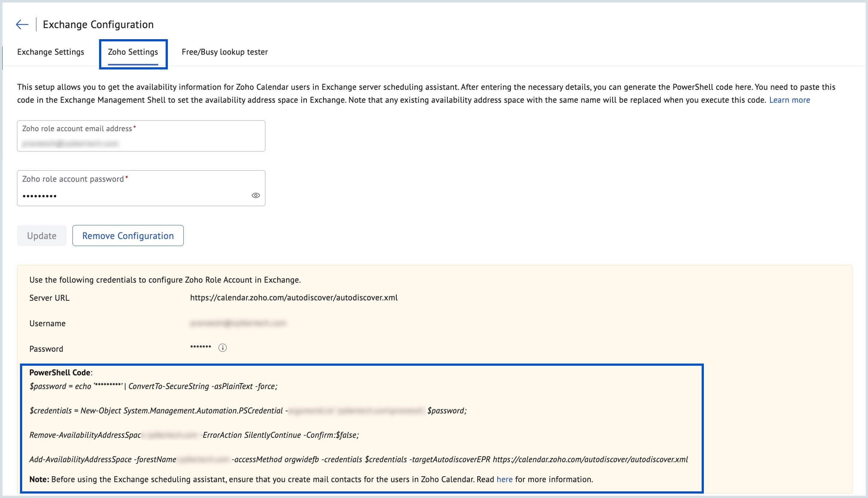The height and width of the screenshot is (498, 868).
Task: Click the here link about mail contacts
Action: click(505, 479)
